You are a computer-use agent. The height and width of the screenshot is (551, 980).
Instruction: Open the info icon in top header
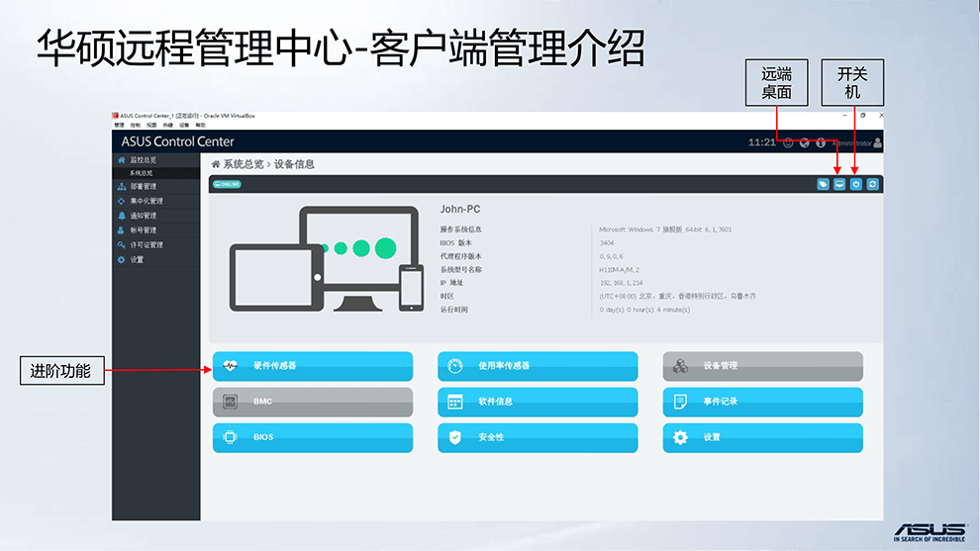[x=821, y=142]
